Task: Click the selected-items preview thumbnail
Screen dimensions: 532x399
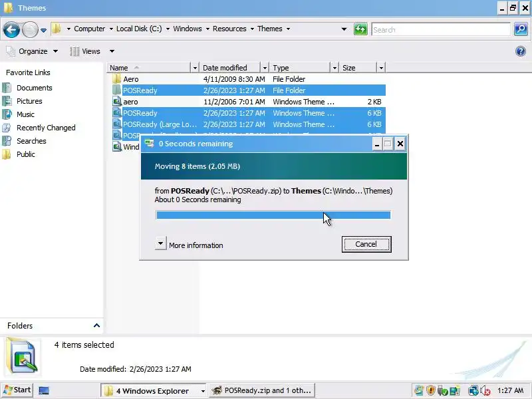Action: click(x=22, y=356)
